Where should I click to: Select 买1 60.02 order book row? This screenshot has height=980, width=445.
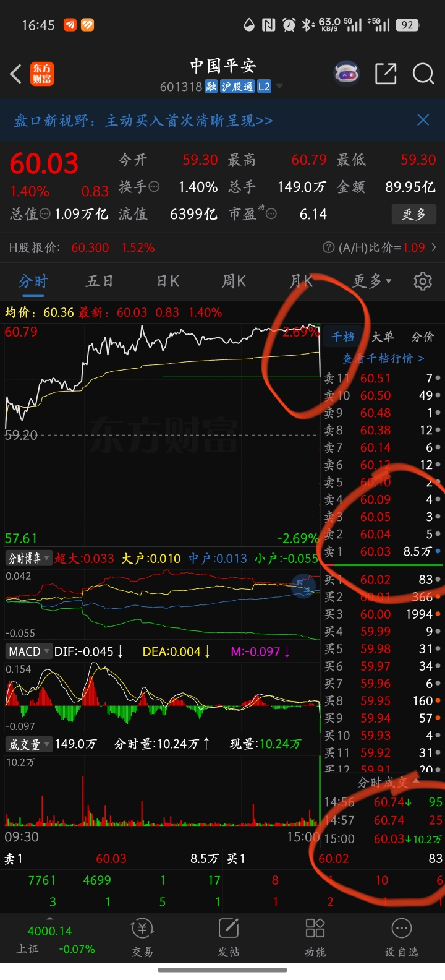click(383, 580)
